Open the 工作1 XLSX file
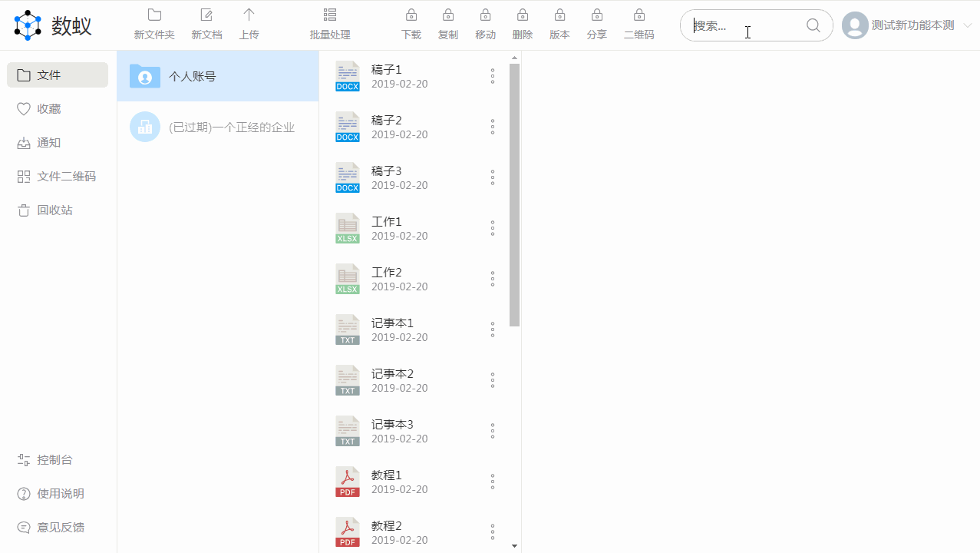 point(414,228)
